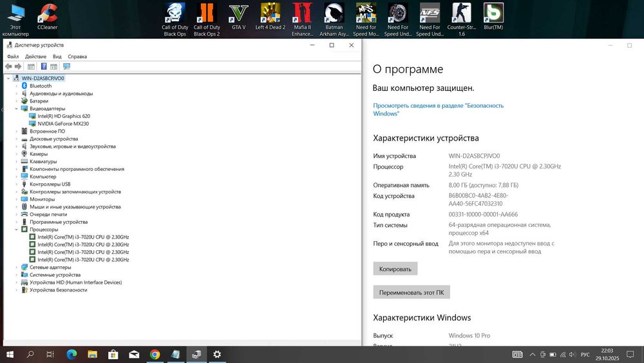
Task: Select Звуковые, игровые и видеоустройства item
Action: (x=73, y=146)
